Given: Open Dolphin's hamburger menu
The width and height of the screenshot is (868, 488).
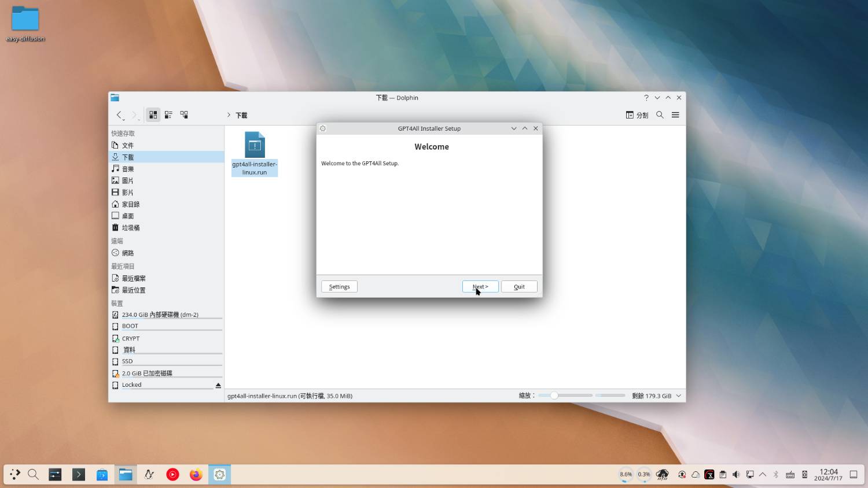Looking at the screenshot, I should pyautogui.click(x=675, y=115).
